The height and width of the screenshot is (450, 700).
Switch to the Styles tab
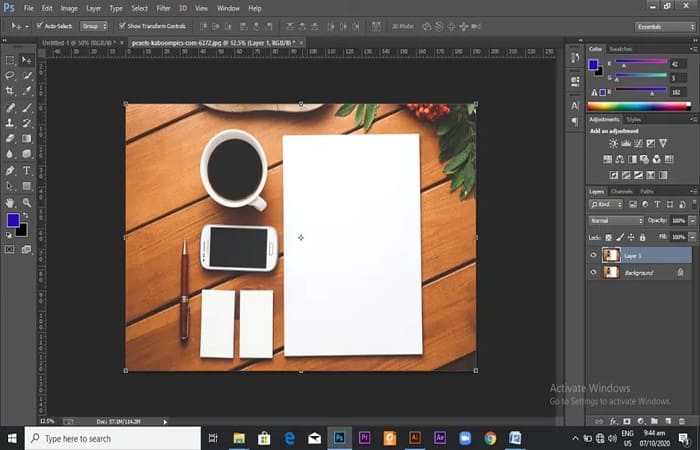(x=633, y=119)
